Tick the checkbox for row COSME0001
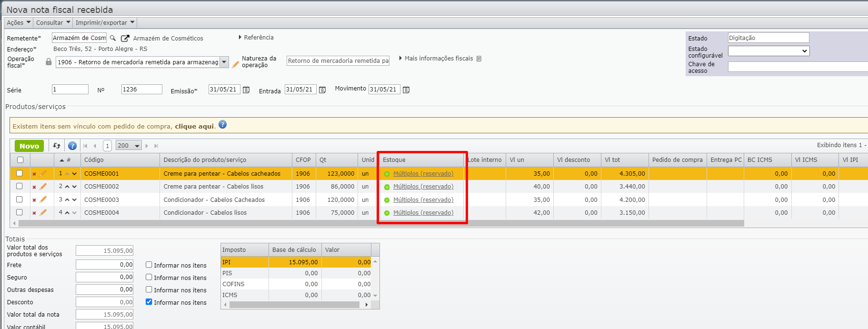This screenshot has height=329, width=868. [x=20, y=173]
